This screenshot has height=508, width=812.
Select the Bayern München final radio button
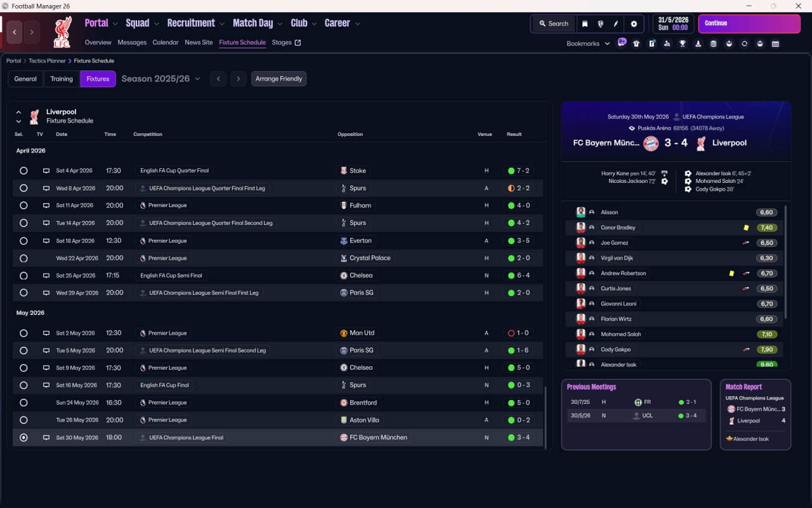click(x=23, y=438)
